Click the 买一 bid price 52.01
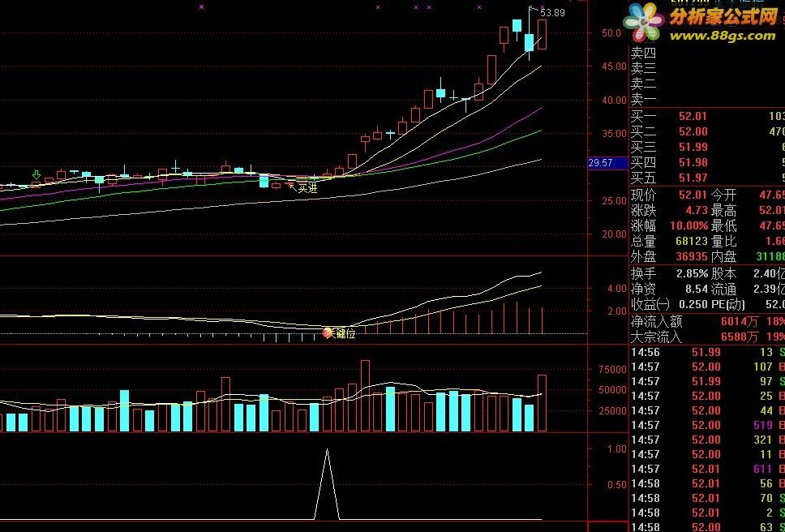The width and height of the screenshot is (785, 532). pos(693,117)
